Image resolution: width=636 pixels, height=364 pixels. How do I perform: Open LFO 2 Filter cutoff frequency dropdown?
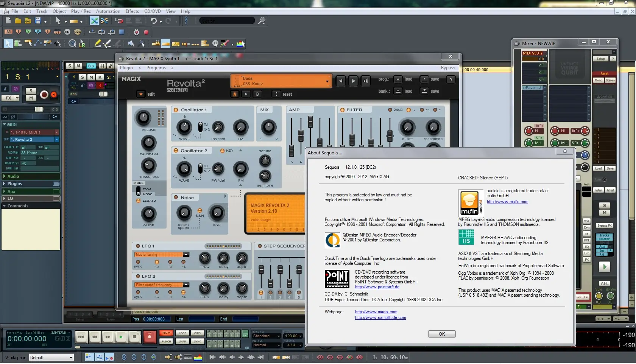point(186,285)
